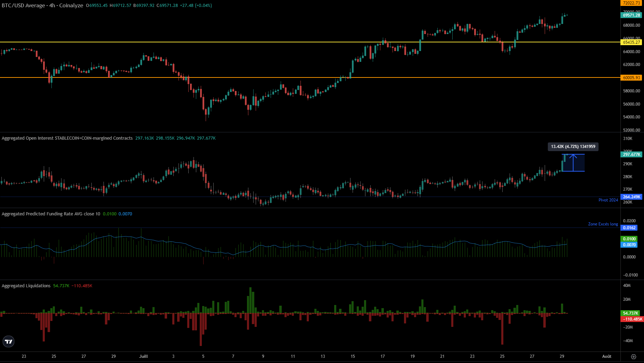
Task: Click the Juill date on time axis
Action: [143, 356]
